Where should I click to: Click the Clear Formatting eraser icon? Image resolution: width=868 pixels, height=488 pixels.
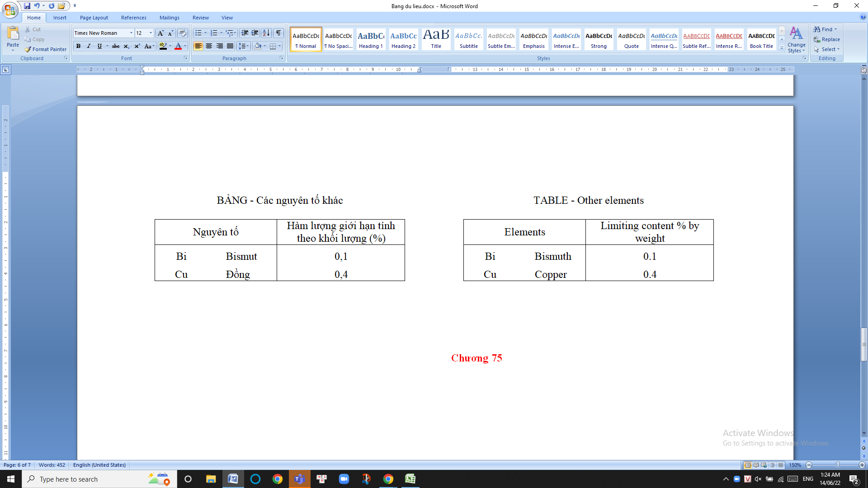(182, 33)
